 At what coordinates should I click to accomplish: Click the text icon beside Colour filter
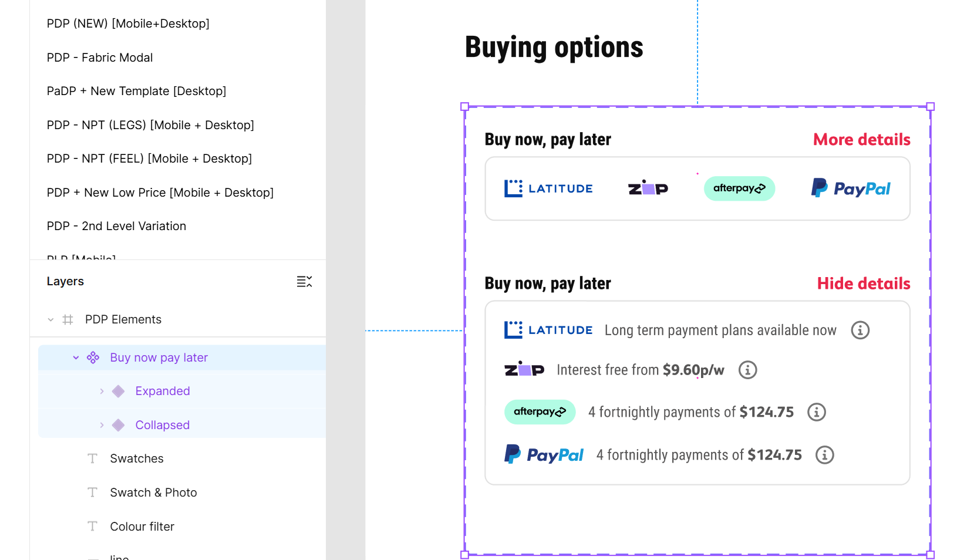tap(92, 527)
